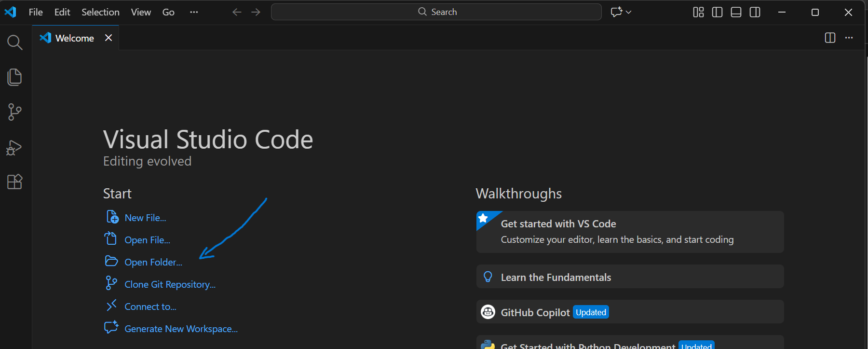
Task: Click Clone Git Repository... link
Action: 170,284
